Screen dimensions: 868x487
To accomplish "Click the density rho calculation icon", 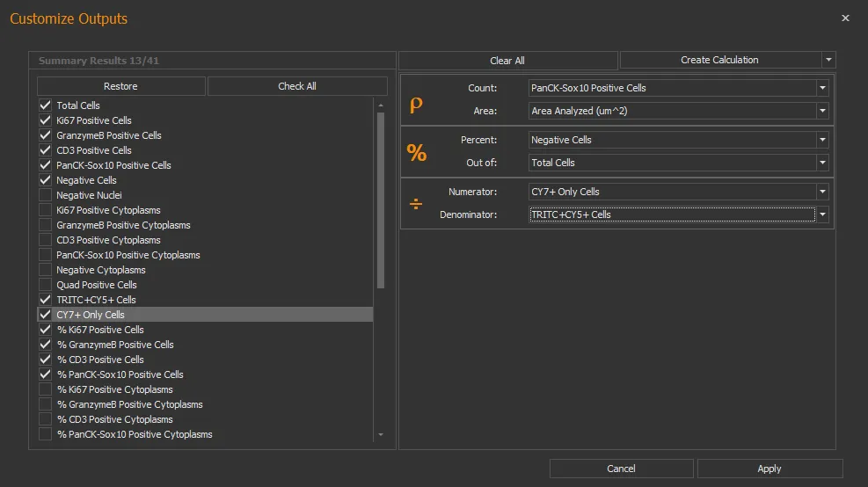I will click(x=416, y=104).
